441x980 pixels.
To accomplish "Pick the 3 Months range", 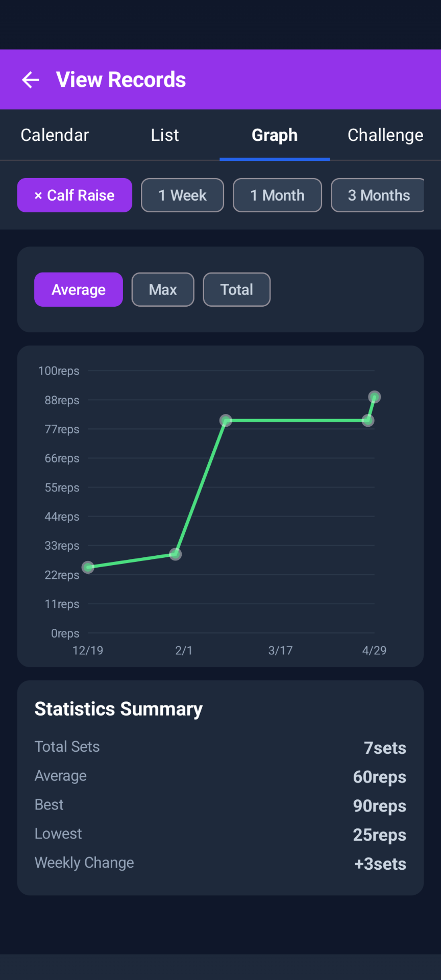I will click(378, 195).
